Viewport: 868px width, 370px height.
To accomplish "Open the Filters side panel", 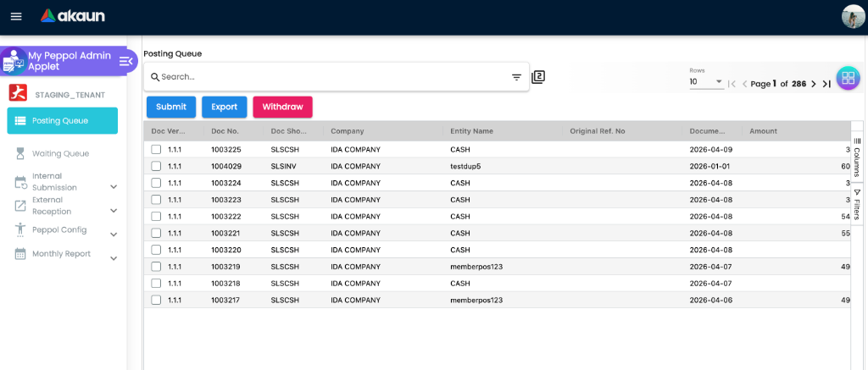I will [856, 204].
